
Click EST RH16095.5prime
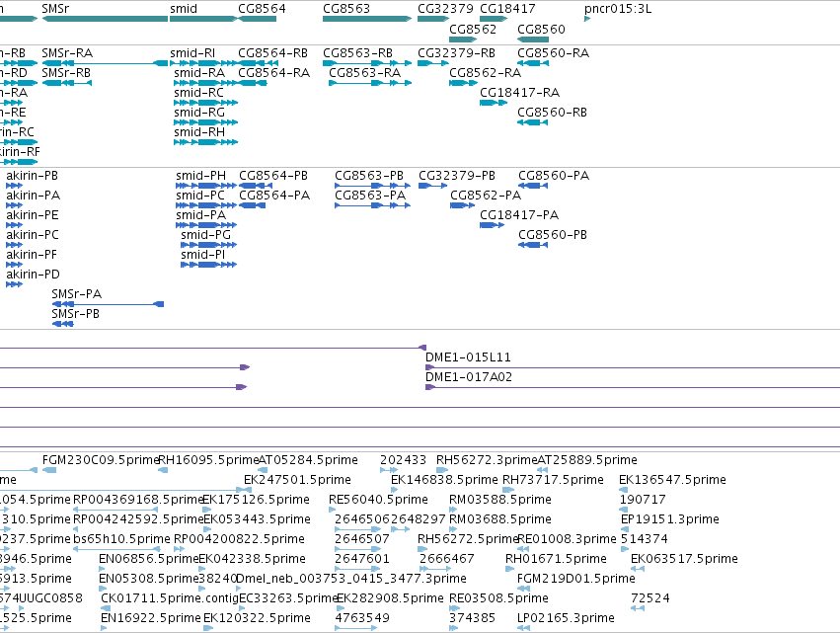208,460
